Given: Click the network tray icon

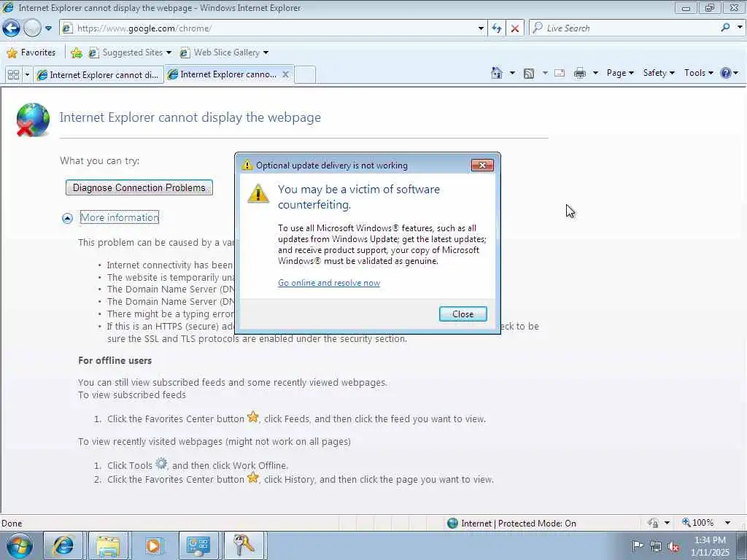Looking at the screenshot, I should pos(656,546).
